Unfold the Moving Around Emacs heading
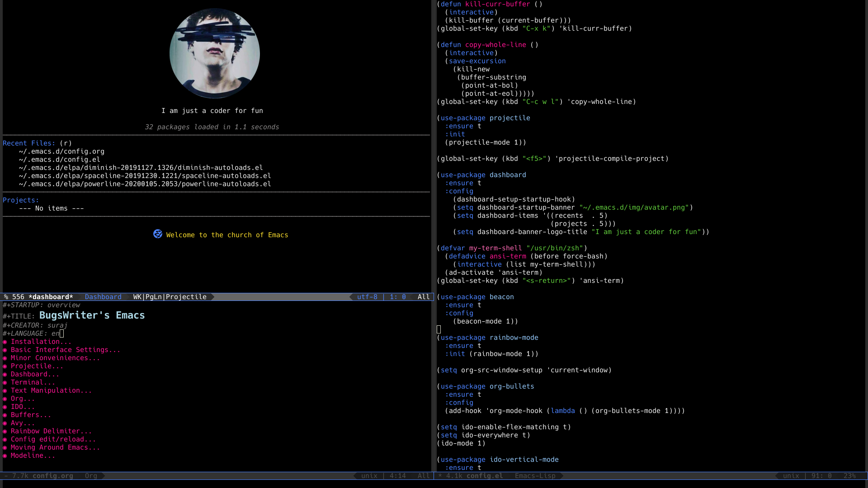Viewport: 868px width, 488px height. click(55, 447)
